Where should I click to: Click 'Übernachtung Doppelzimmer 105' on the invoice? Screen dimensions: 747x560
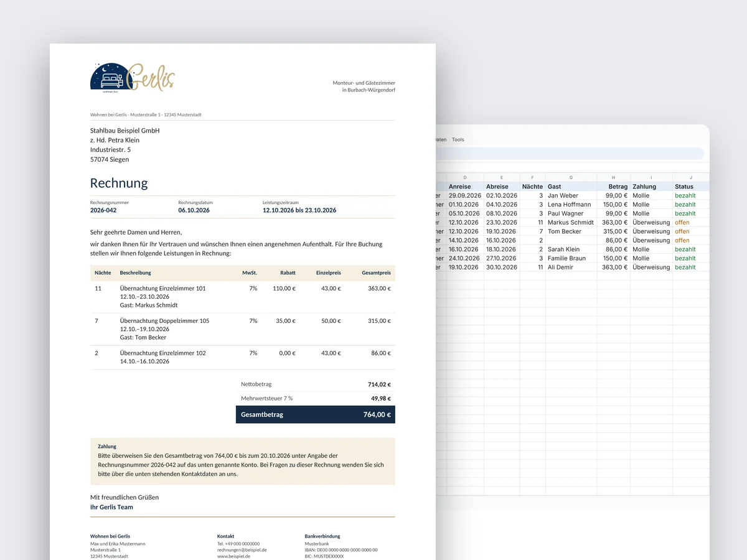click(x=165, y=320)
